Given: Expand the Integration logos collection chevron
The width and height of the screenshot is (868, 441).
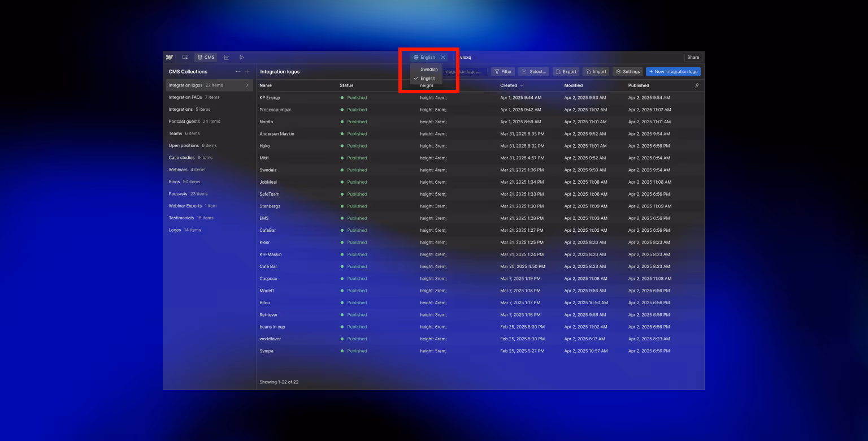Looking at the screenshot, I should (x=247, y=85).
